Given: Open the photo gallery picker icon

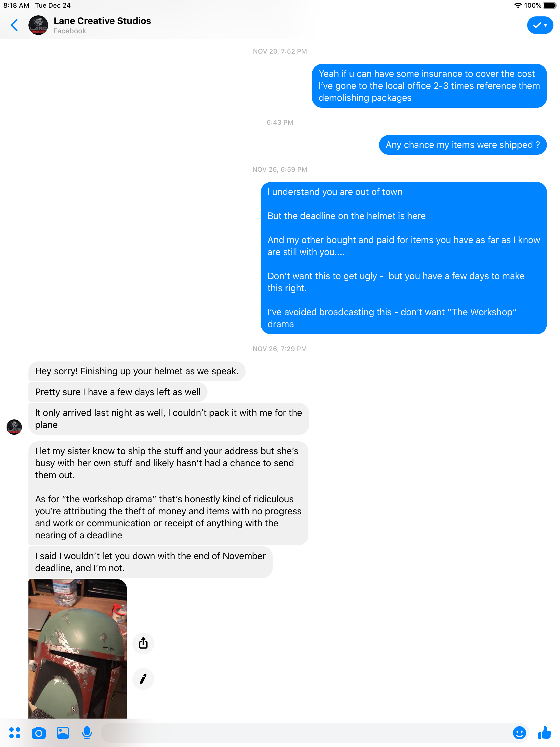Looking at the screenshot, I should pyautogui.click(x=63, y=733).
